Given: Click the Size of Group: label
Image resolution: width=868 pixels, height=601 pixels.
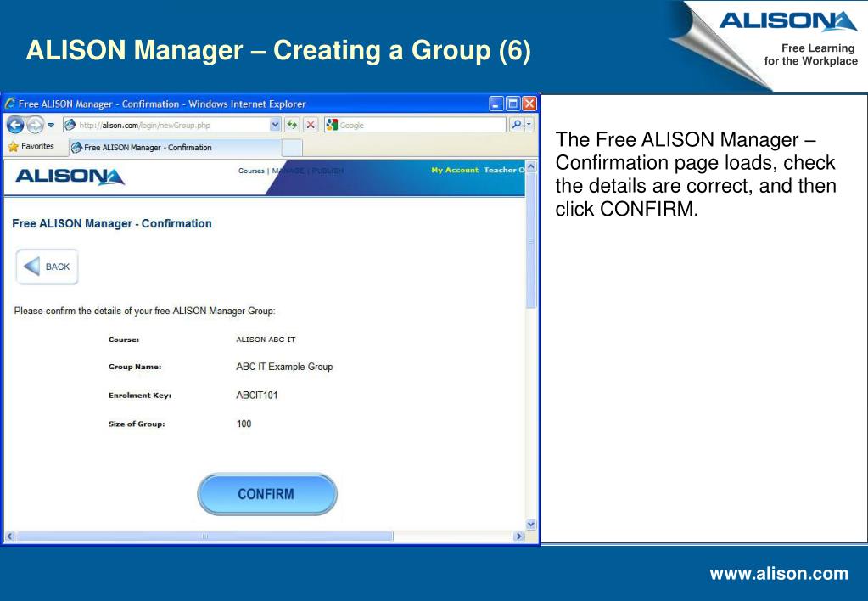Looking at the screenshot, I should [137, 424].
